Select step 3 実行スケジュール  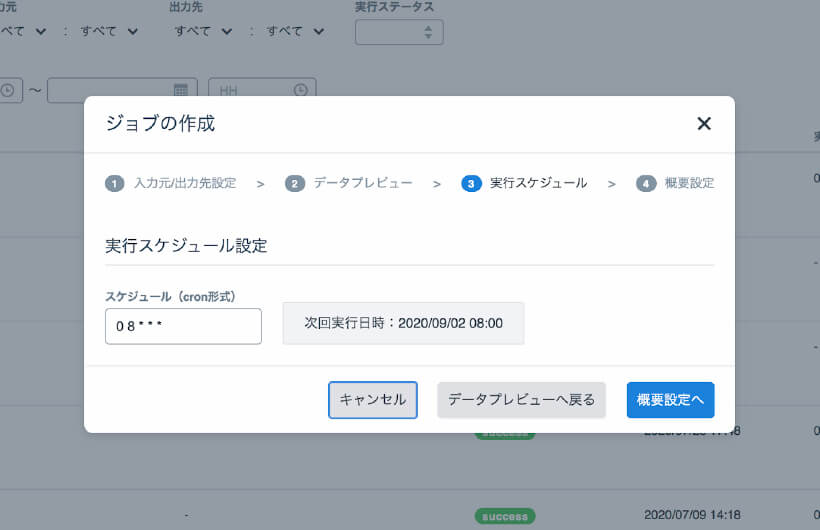click(x=524, y=183)
